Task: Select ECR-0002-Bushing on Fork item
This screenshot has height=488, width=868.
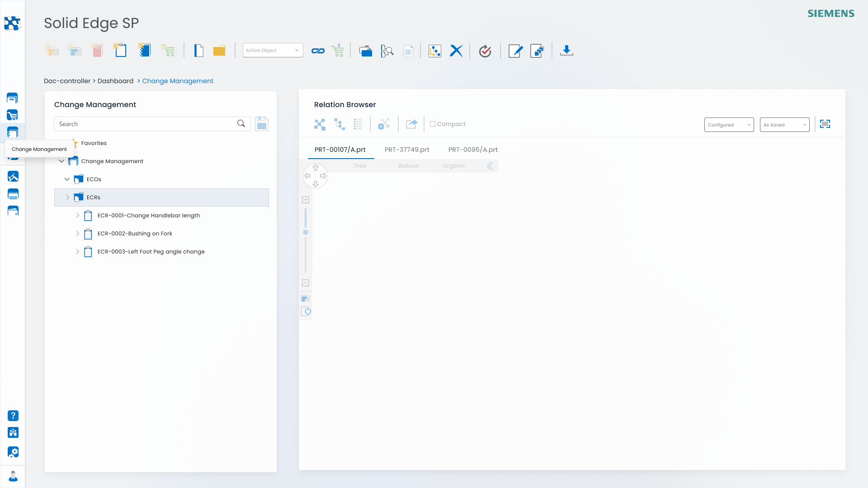Action: point(135,234)
